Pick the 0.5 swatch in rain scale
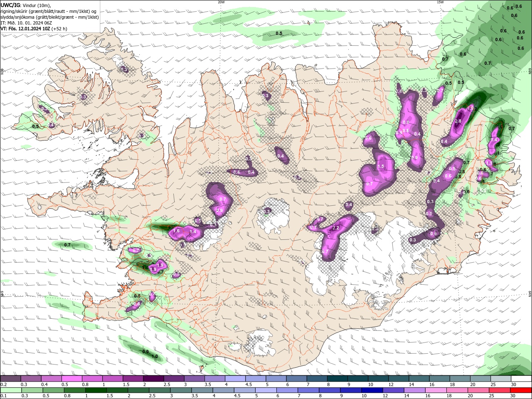This screenshot has width=532, height=399. coord(53,390)
